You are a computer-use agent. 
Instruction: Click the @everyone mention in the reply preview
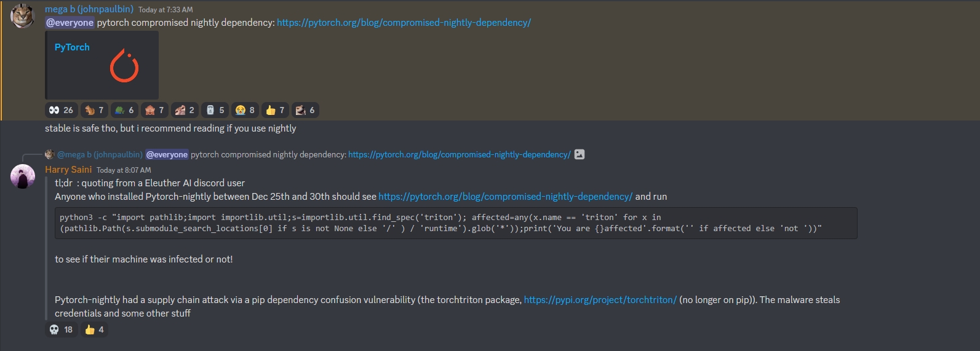pos(167,154)
